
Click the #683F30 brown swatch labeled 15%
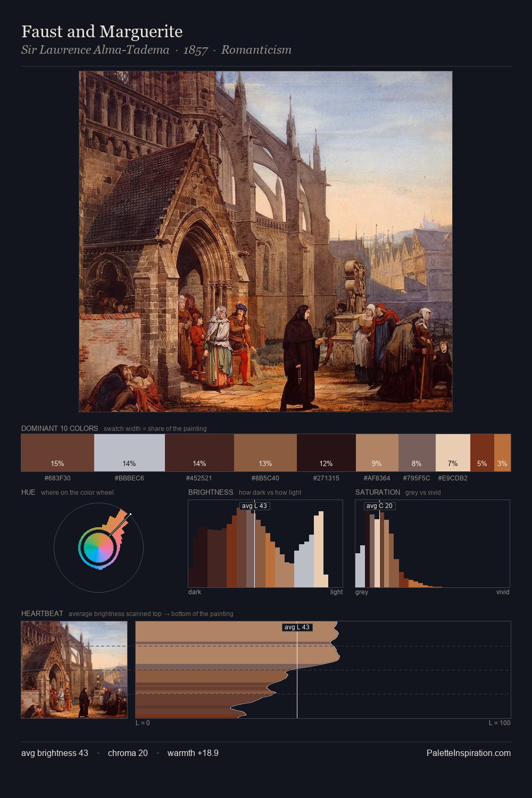(x=57, y=453)
